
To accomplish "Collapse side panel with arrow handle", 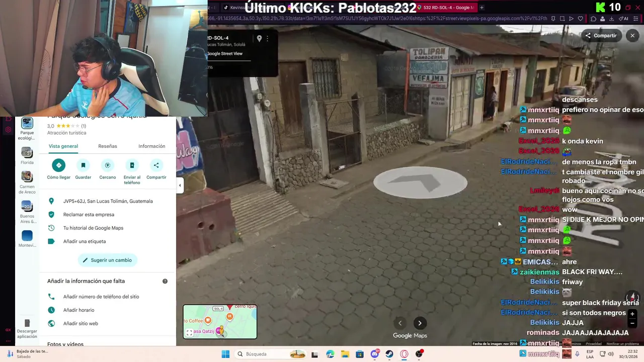I will [x=180, y=185].
